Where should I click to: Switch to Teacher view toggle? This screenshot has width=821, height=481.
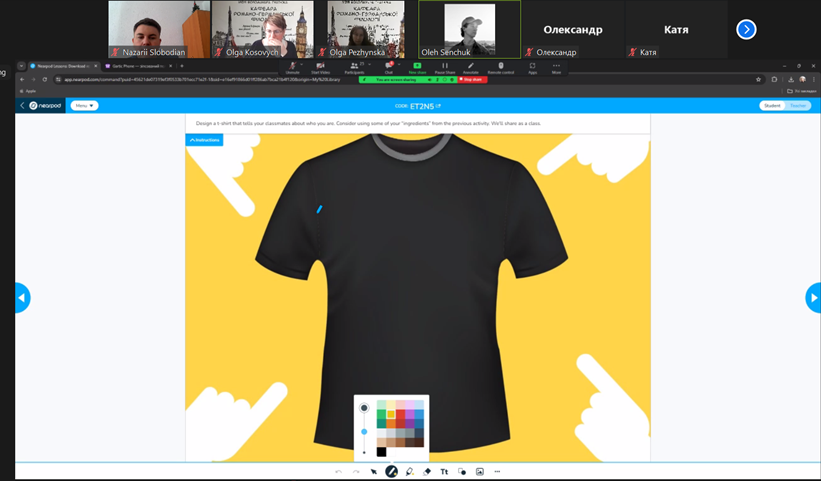pos(798,106)
